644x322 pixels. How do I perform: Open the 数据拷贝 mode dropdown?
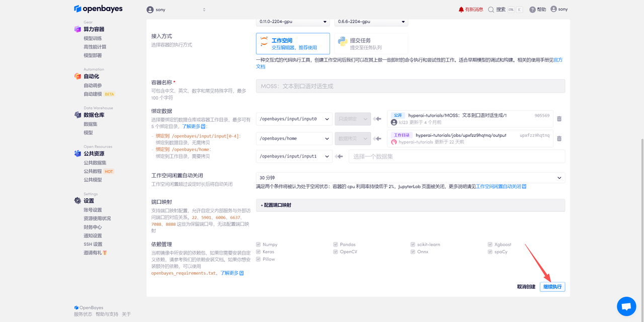pyautogui.click(x=353, y=138)
